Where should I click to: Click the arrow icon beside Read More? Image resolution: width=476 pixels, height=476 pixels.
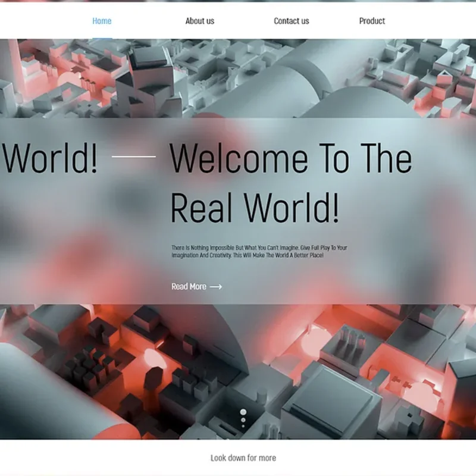216,287
